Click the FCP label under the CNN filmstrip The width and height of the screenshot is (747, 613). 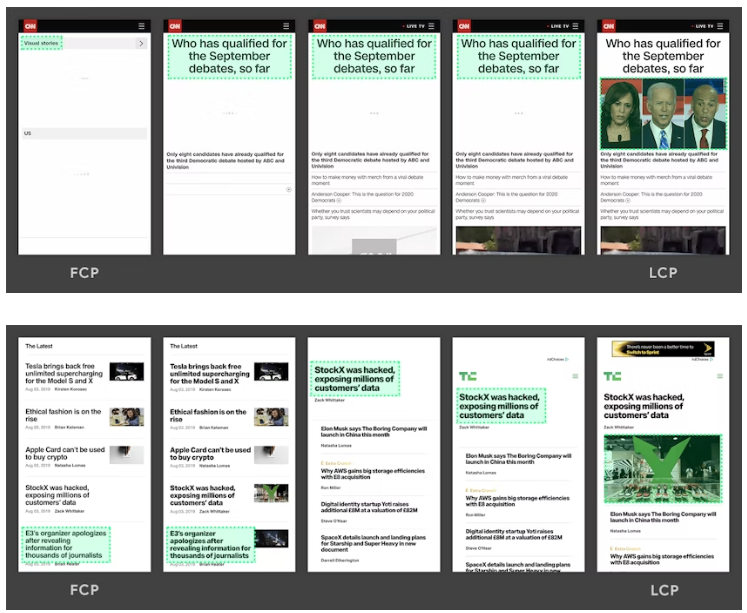(85, 273)
